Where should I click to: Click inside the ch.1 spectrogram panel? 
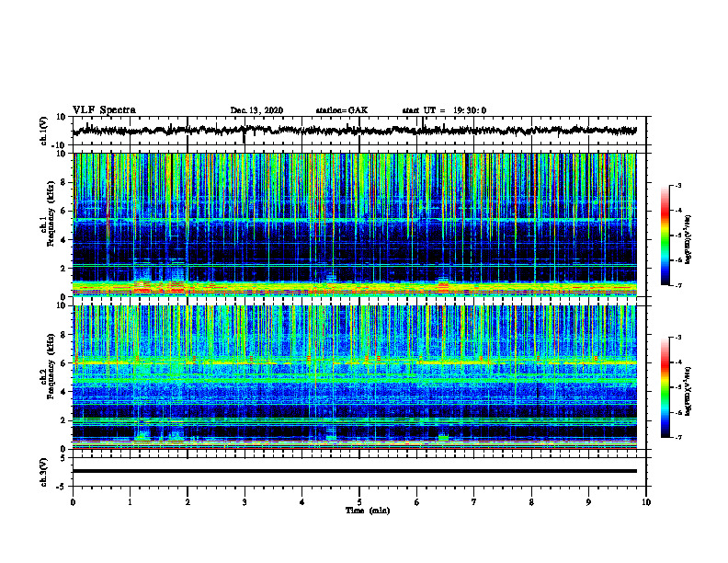tap(354, 224)
